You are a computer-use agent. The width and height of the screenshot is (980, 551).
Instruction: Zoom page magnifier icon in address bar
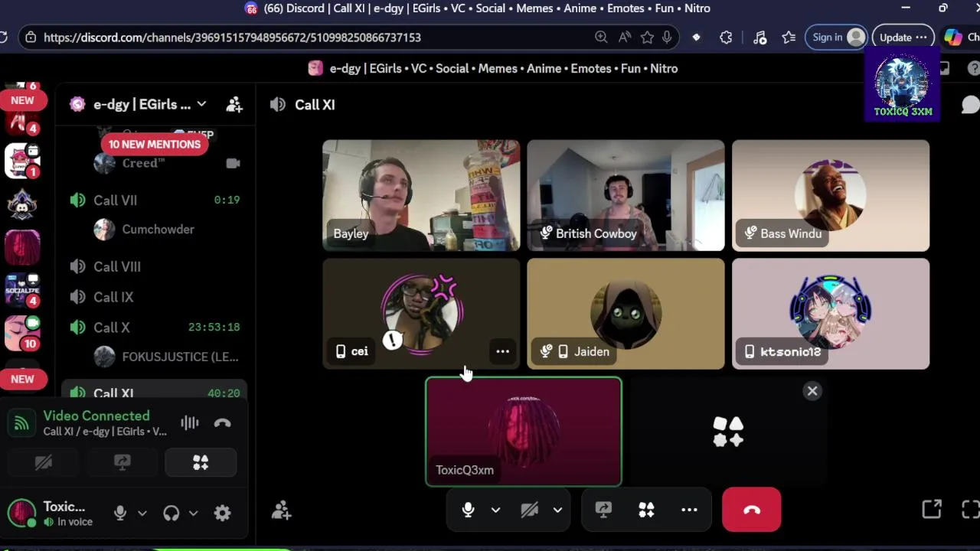point(601,37)
